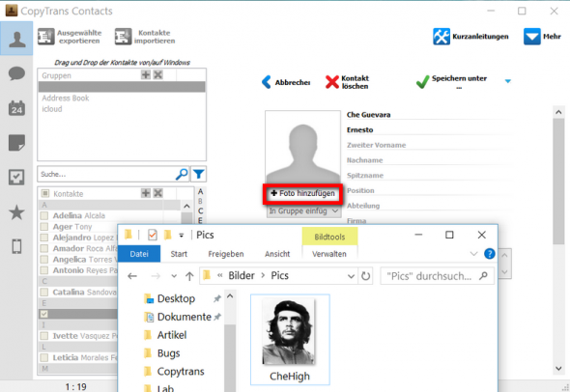This screenshot has width=570, height=392.
Task: Refresh the Pics folder
Action: click(366, 276)
